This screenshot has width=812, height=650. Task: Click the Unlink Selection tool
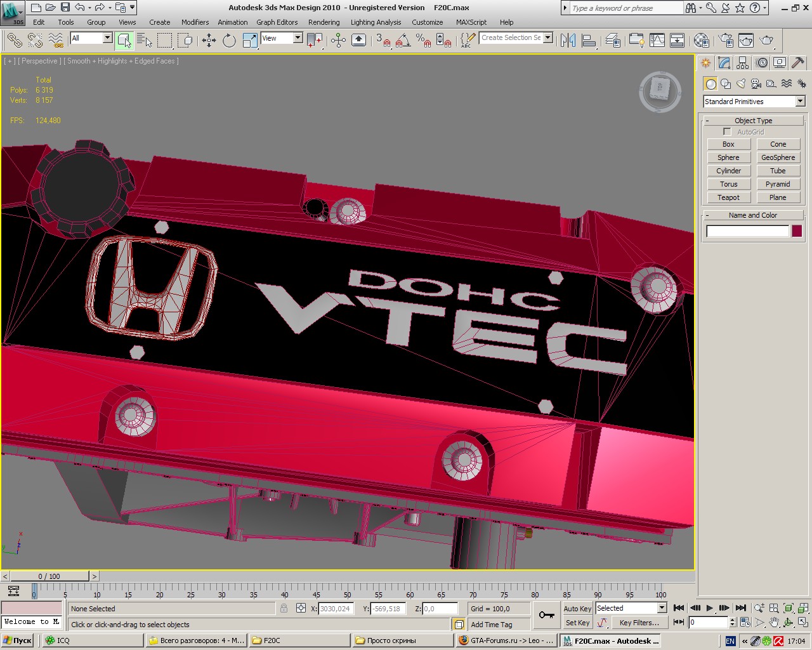click(x=36, y=41)
